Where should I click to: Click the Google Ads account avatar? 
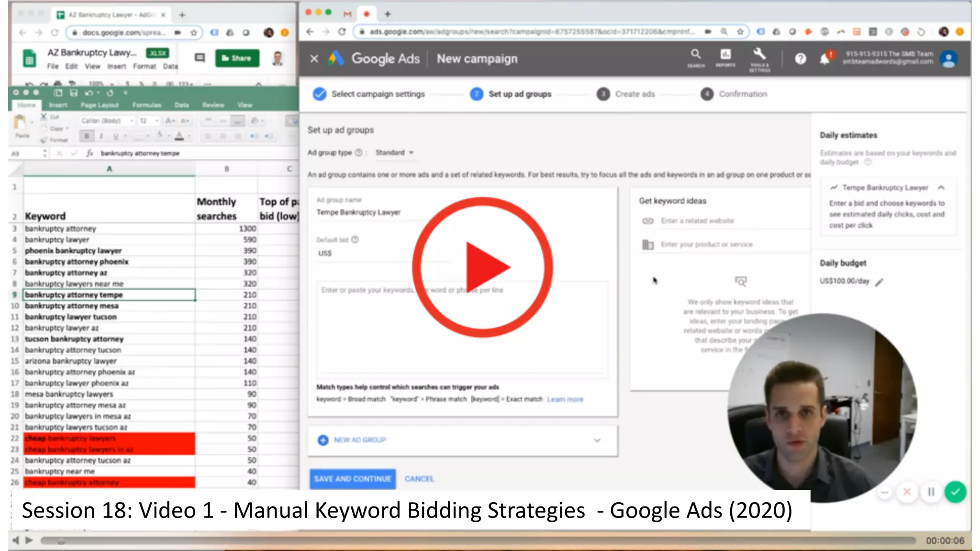(x=948, y=59)
